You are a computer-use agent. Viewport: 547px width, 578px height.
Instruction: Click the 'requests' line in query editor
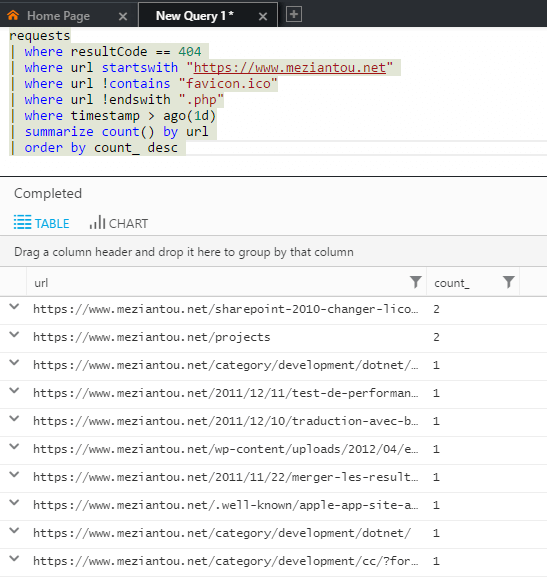(x=39, y=36)
